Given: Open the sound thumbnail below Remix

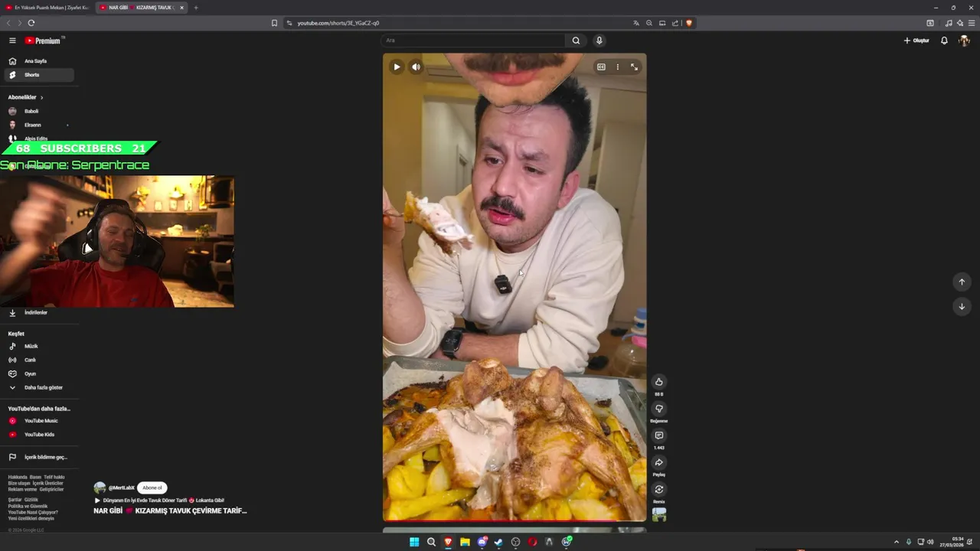Looking at the screenshot, I should (658, 515).
